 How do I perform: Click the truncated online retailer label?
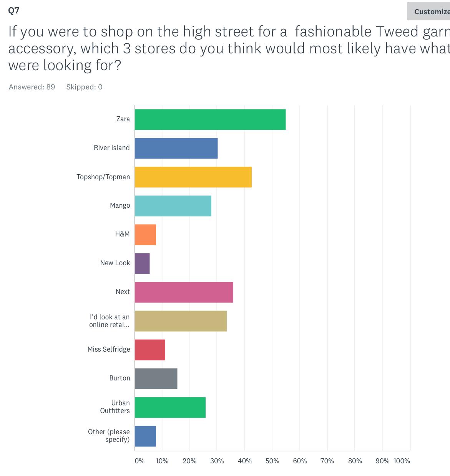[110, 321]
